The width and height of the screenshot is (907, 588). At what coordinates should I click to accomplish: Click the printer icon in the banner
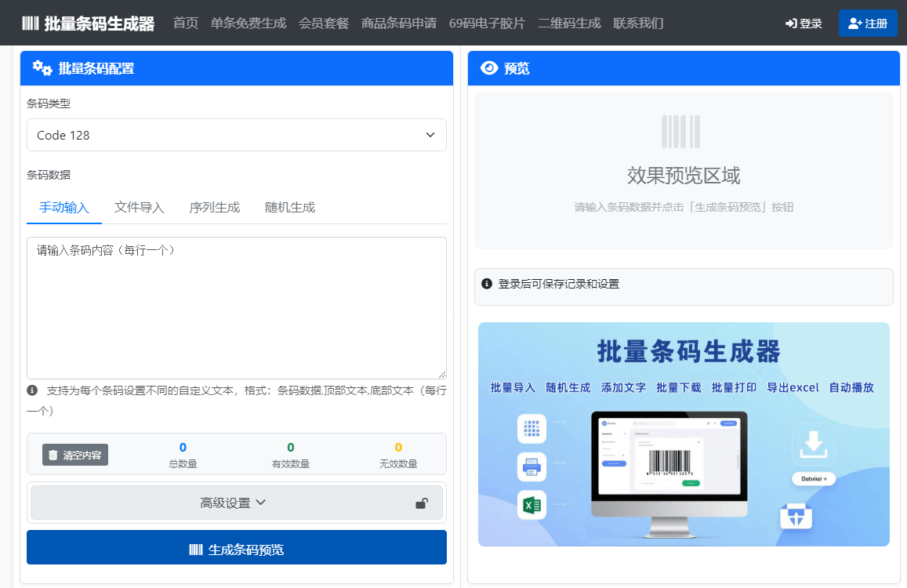click(532, 466)
